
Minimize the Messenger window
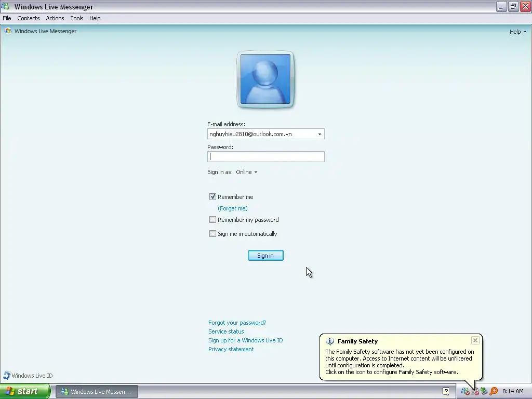coord(501,6)
